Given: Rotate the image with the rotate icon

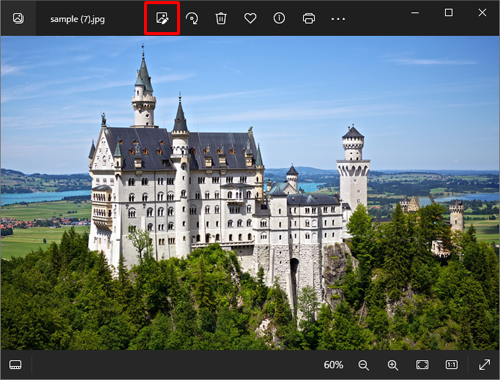Looking at the screenshot, I should click(x=192, y=18).
